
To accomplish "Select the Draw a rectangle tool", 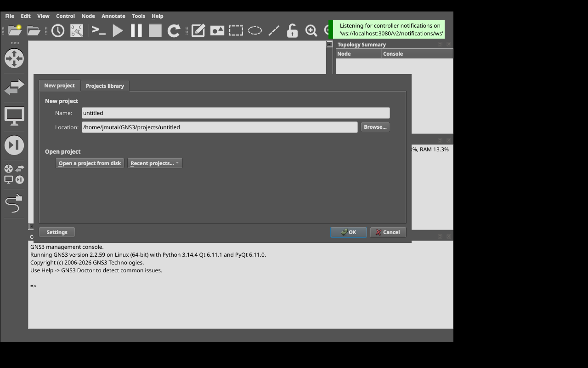I will 236,31.
